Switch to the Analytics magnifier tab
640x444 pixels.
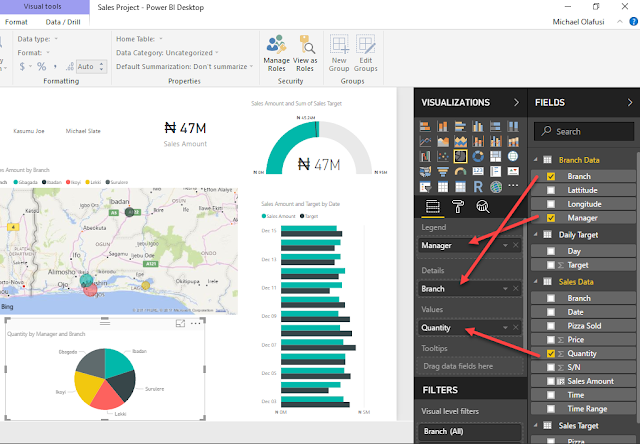pyautogui.click(x=483, y=206)
